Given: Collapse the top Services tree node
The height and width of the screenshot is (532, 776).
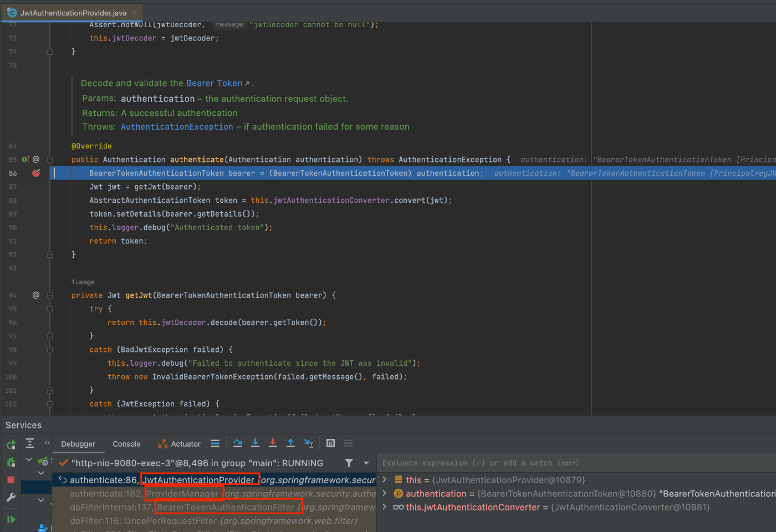Looking at the screenshot, I should [x=29, y=459].
